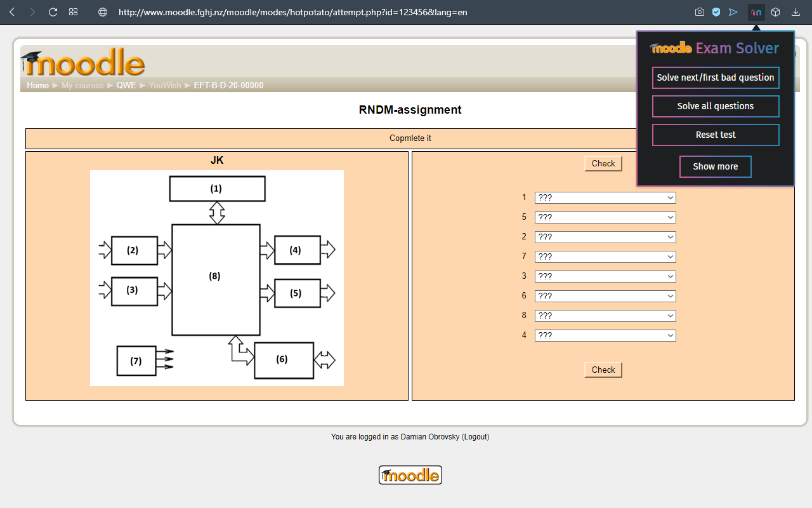Viewport: 812px width, 508px height.
Task: Click the Moodle logo in page header
Action: [83, 62]
